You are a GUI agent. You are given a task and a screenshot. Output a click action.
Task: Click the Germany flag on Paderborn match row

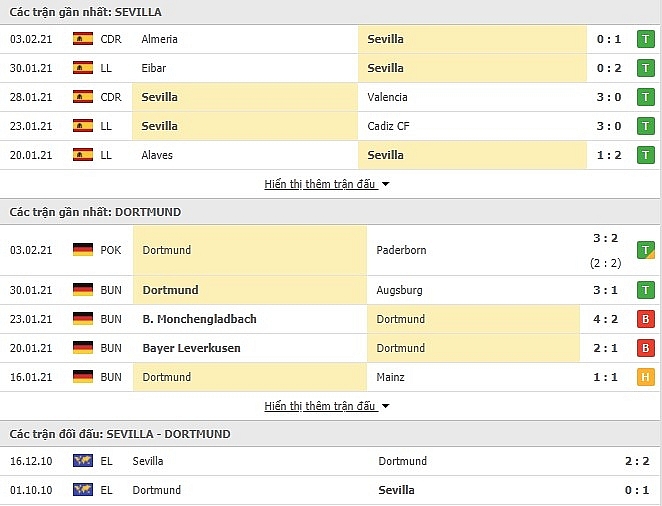83,250
